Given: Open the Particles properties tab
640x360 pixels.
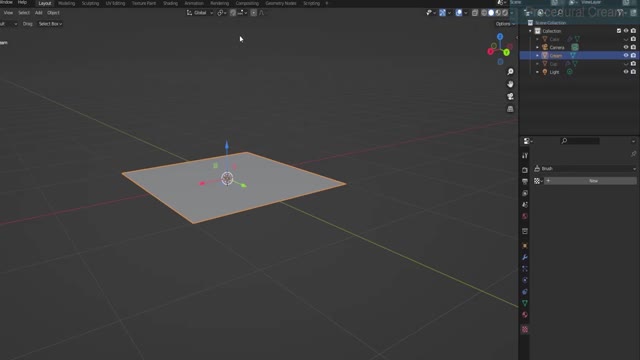Looking at the screenshot, I should 525,269.
